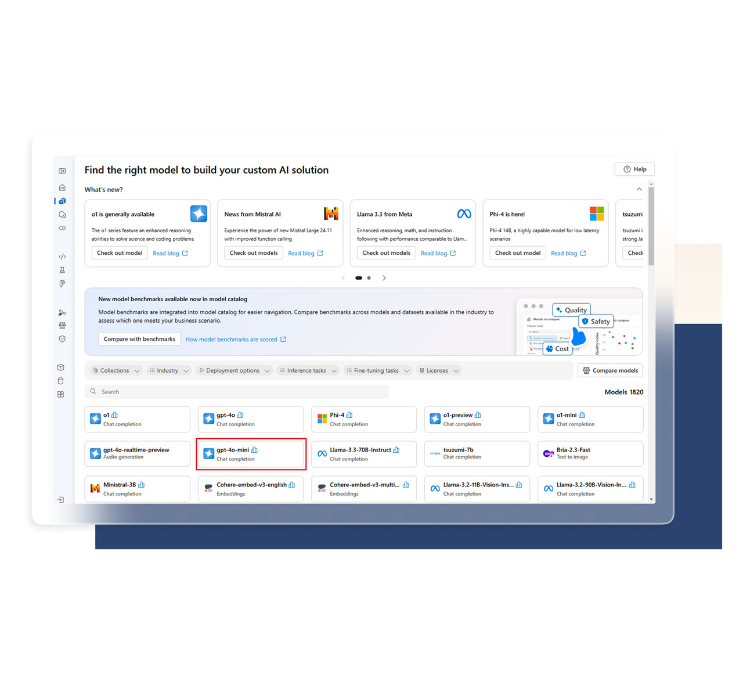The height and width of the screenshot is (700, 743).
Task: Open the gpt-4o-realtime-preview model card
Action: coord(138,454)
